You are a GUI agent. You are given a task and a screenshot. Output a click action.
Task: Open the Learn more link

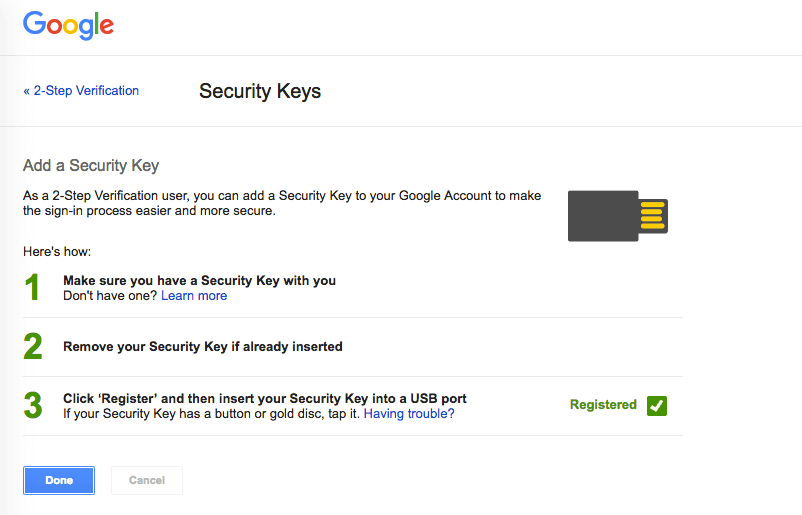194,296
